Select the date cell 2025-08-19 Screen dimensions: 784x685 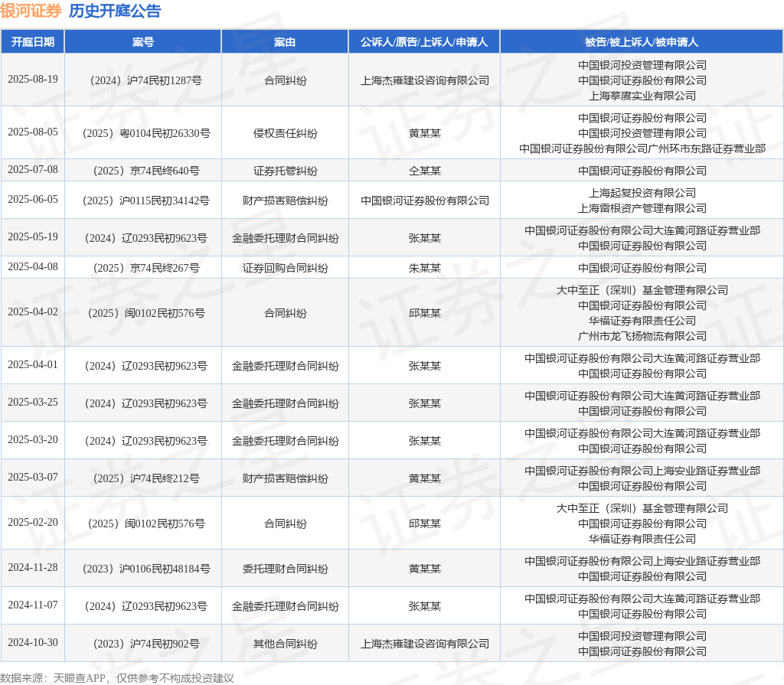tap(33, 80)
